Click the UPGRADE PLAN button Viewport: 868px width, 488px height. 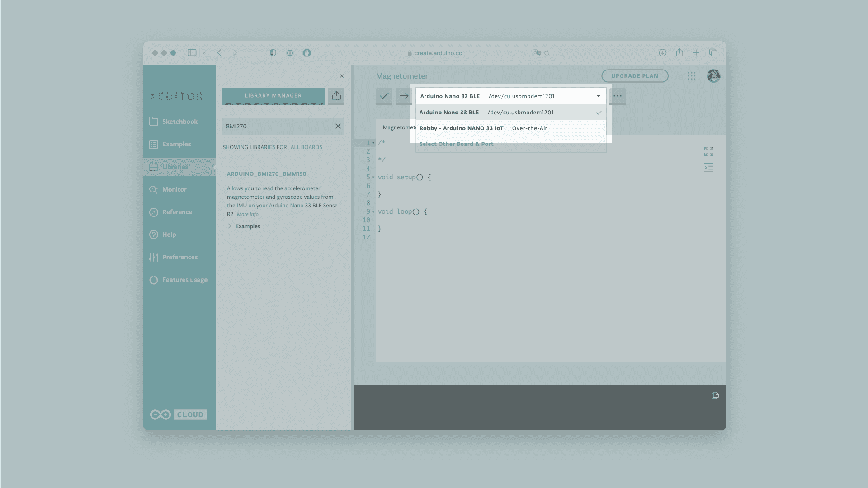634,76
